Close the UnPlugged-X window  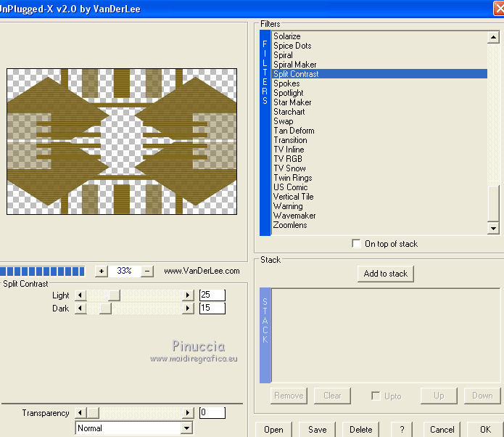(499, 9)
